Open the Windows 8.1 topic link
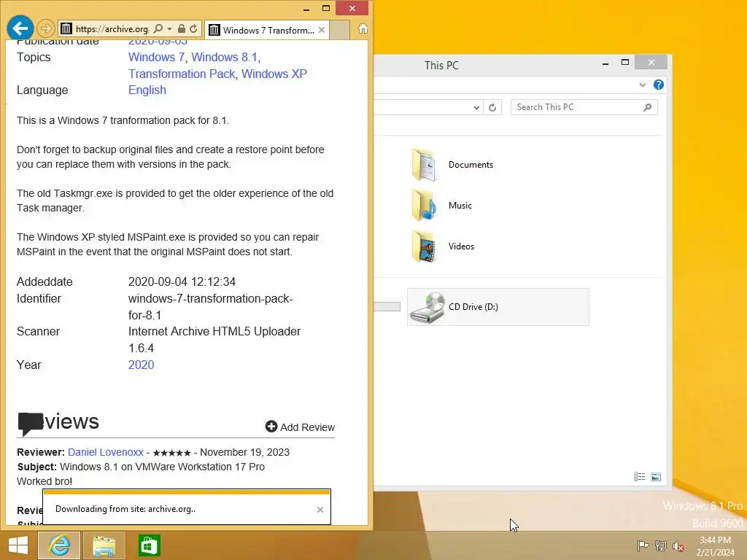Image resolution: width=747 pixels, height=560 pixels. (x=225, y=57)
